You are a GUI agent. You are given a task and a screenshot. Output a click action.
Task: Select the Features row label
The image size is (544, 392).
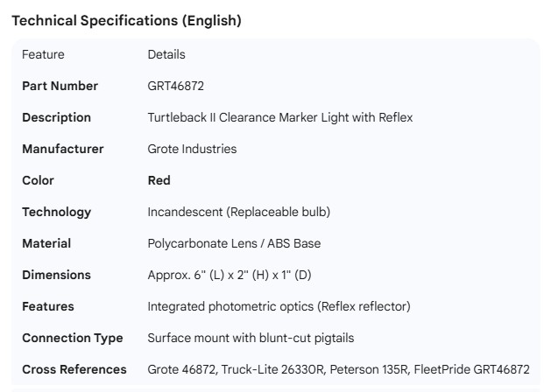(x=48, y=306)
